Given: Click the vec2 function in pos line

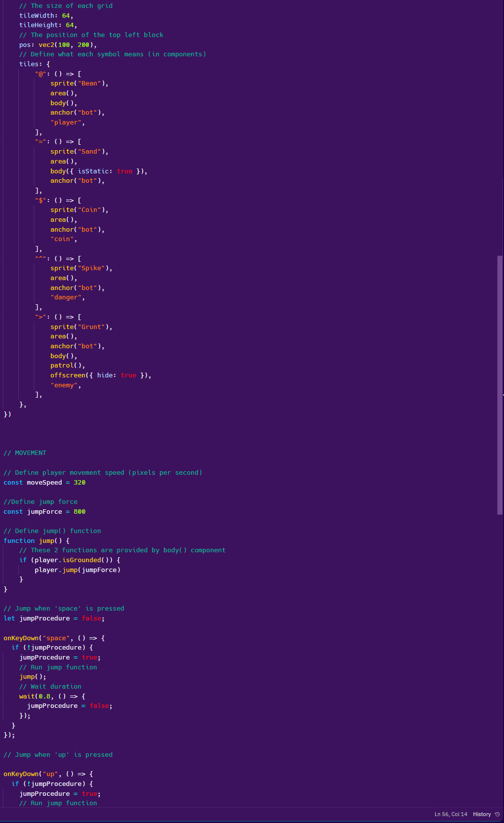Looking at the screenshot, I should [46, 45].
